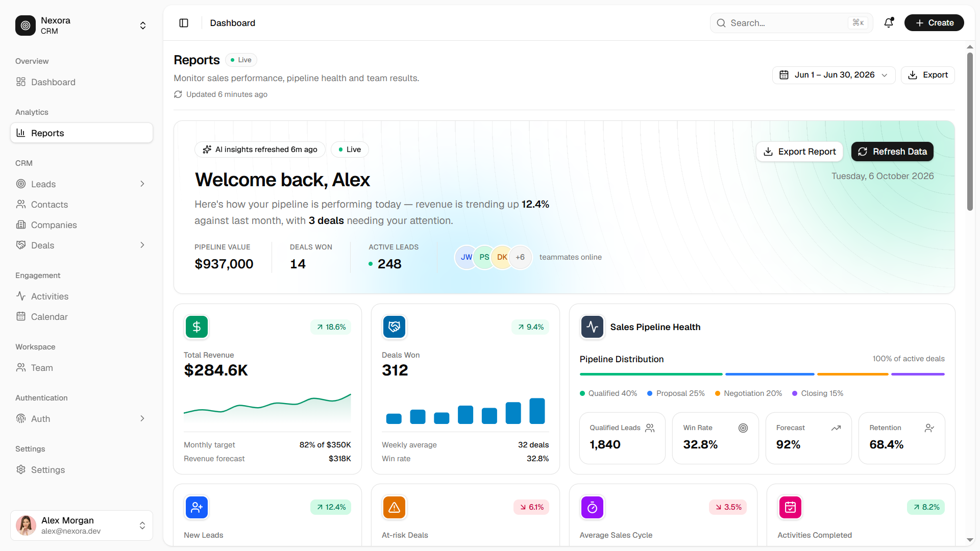Image resolution: width=980 pixels, height=551 pixels.
Task: Click the refresh icon beside Updated 6 minutes ago
Action: [x=178, y=94]
